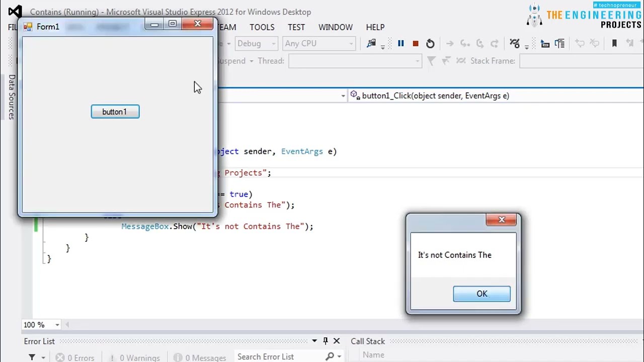Click the search magnifier in Error List

[330, 356]
